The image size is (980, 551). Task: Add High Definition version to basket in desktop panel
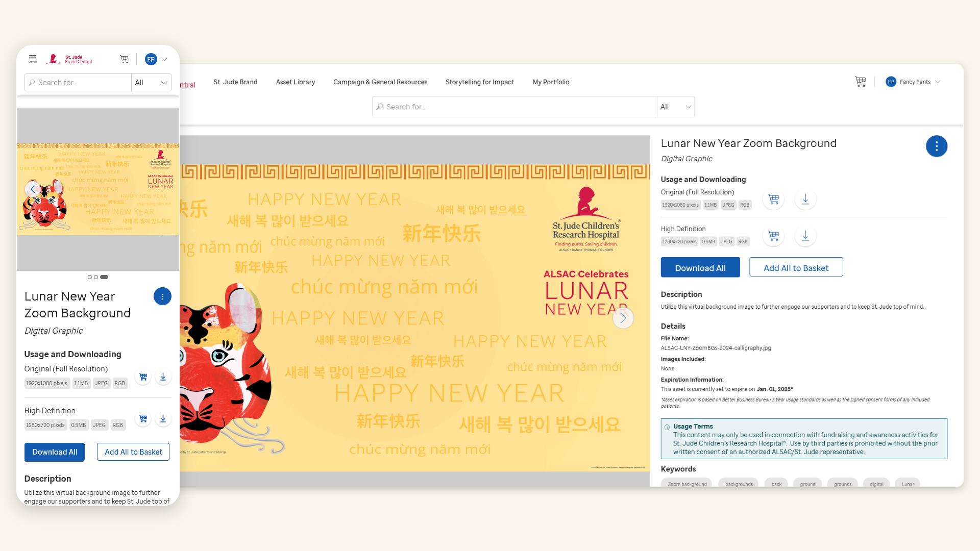[773, 236]
